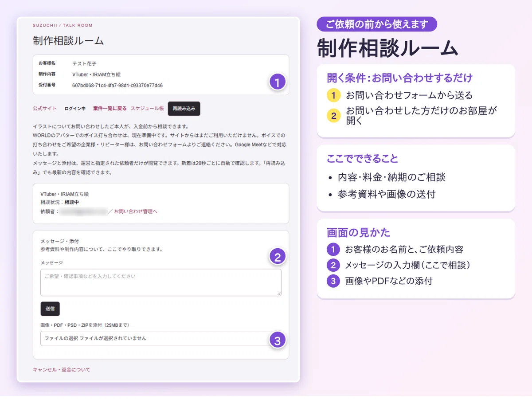Click the customer name テスト花子
Image resolution: width=532 pixels, height=399 pixels.
point(84,64)
